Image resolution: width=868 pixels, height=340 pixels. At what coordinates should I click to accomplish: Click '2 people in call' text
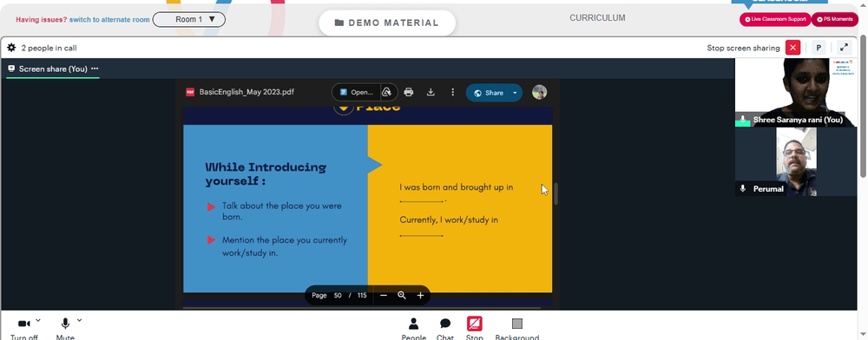point(49,48)
